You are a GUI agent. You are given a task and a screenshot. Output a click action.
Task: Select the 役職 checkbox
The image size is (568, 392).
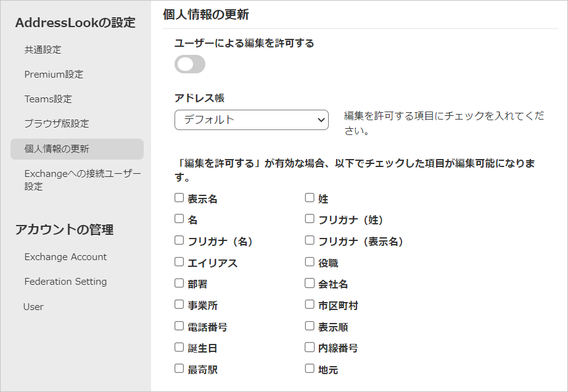point(310,262)
